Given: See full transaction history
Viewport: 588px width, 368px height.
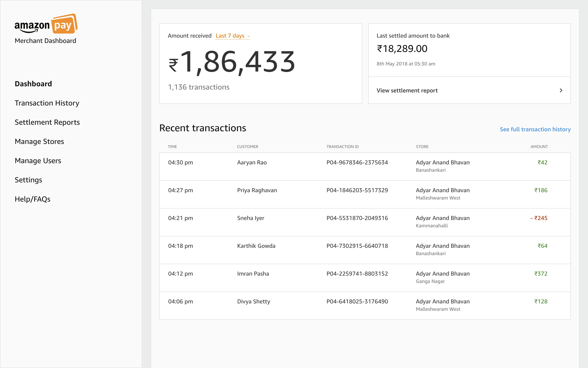Looking at the screenshot, I should 535,129.
